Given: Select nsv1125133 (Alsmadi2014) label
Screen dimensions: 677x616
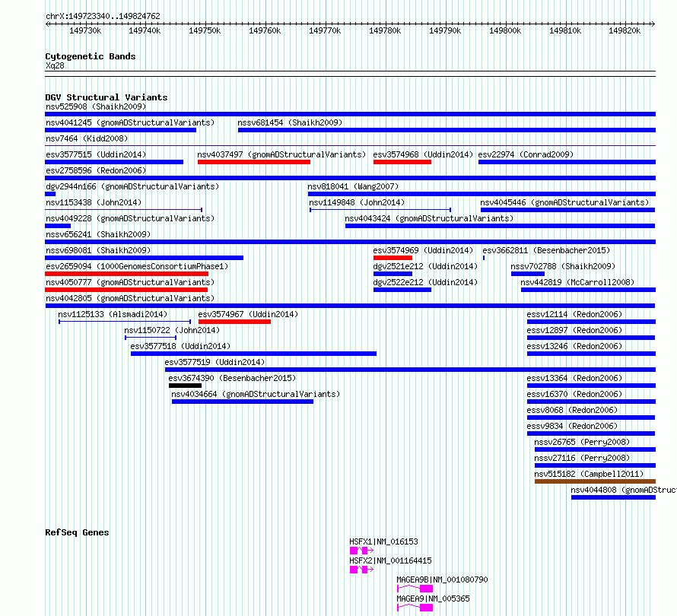Looking at the screenshot, I should [x=113, y=314].
